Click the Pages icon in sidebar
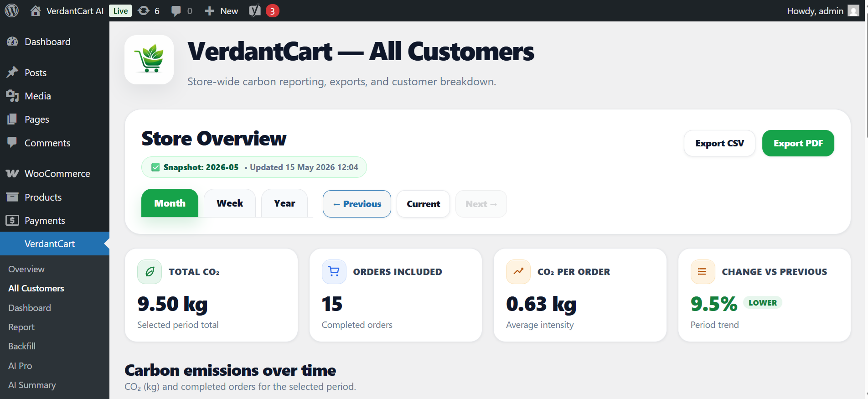 tap(12, 119)
